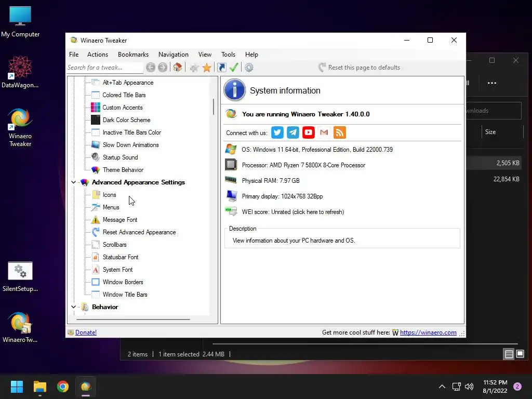Open the Twitter connect icon
The height and width of the screenshot is (399, 532).
click(x=277, y=132)
